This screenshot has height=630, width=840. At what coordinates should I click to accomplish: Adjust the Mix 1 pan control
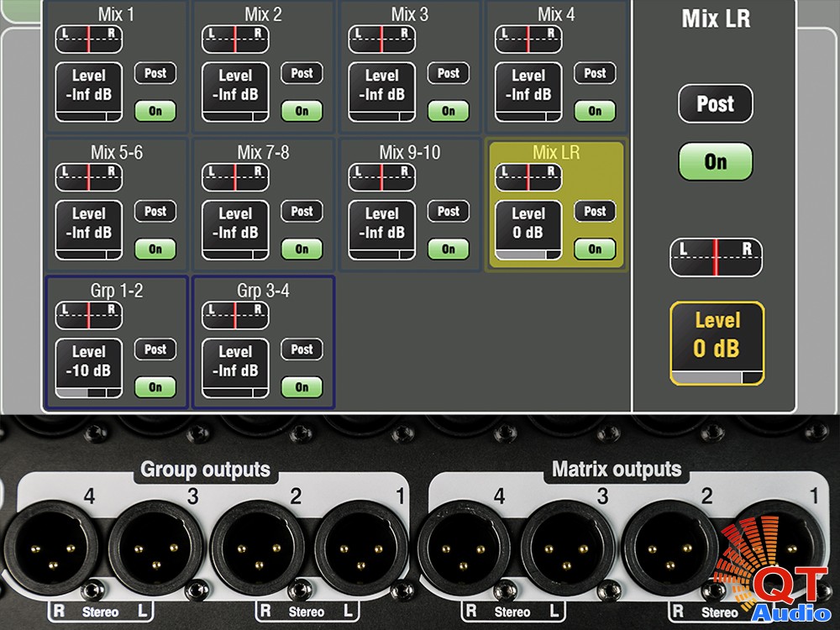tap(89, 39)
